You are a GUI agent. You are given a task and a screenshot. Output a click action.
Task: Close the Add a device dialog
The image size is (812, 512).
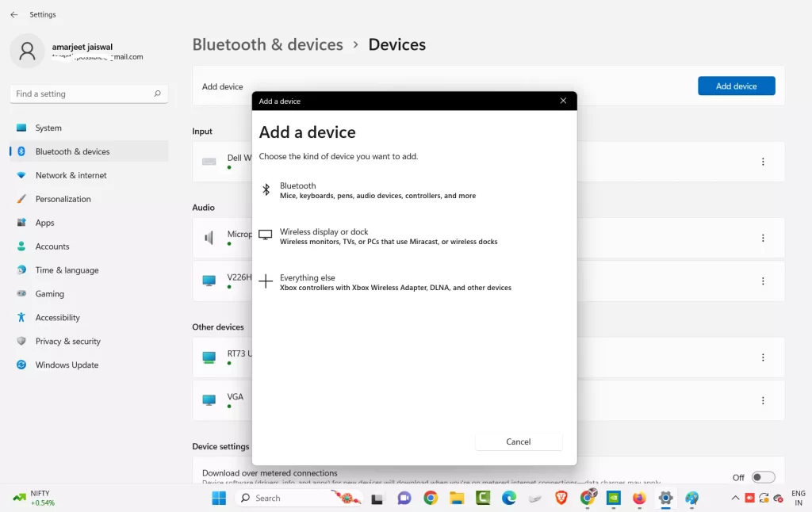pyautogui.click(x=563, y=101)
